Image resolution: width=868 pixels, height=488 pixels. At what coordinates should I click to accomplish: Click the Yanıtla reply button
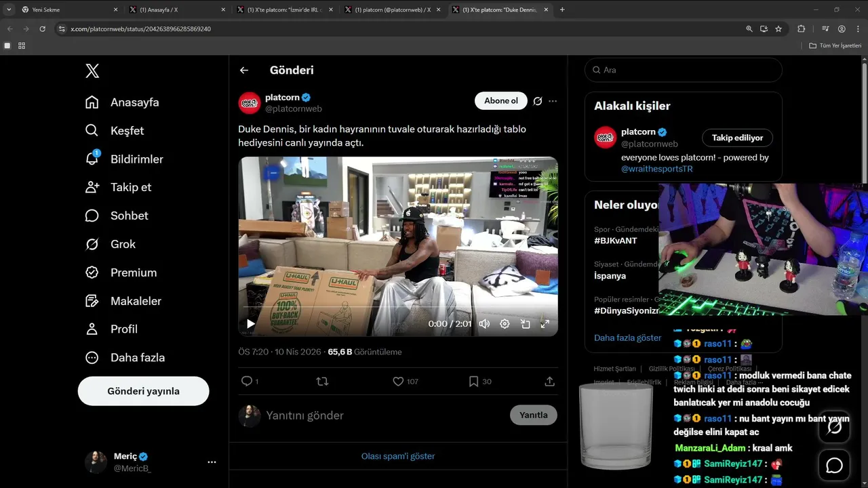533,415
